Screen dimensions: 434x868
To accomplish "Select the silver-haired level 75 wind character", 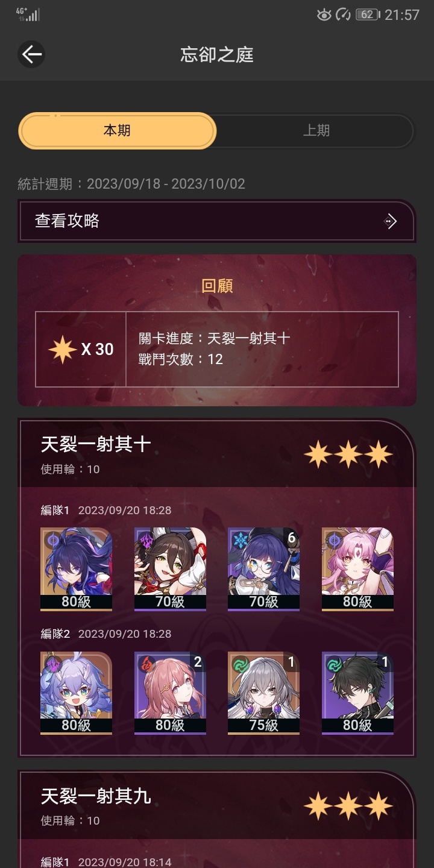I will tap(264, 693).
